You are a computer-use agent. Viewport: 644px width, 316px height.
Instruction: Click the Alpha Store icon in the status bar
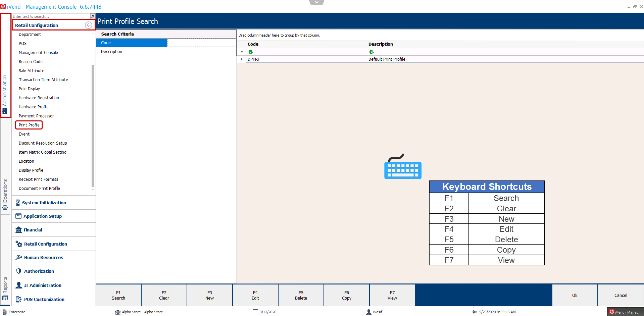tap(118, 312)
